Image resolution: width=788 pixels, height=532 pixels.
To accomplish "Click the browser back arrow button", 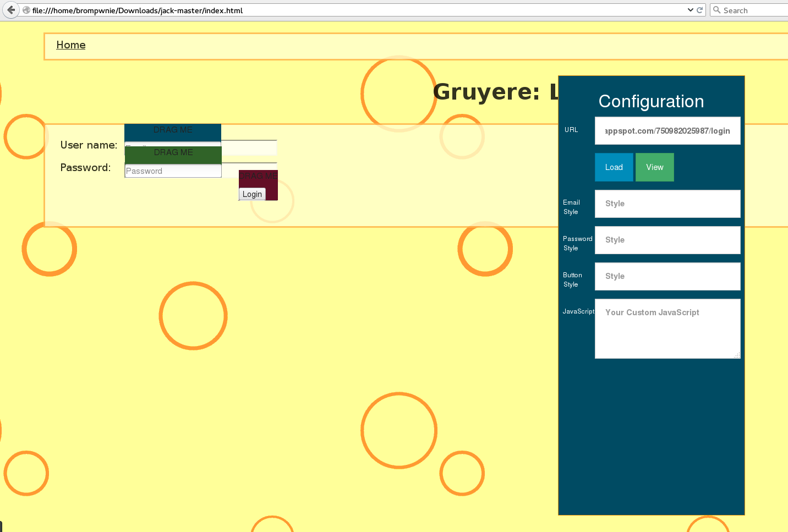I will click(10, 10).
